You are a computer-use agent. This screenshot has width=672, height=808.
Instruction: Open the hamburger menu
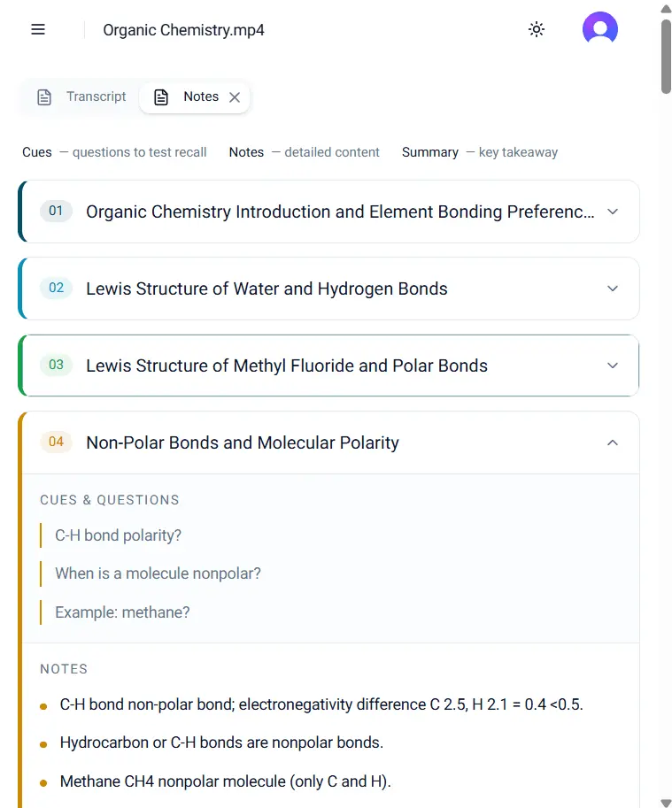pos(38,29)
